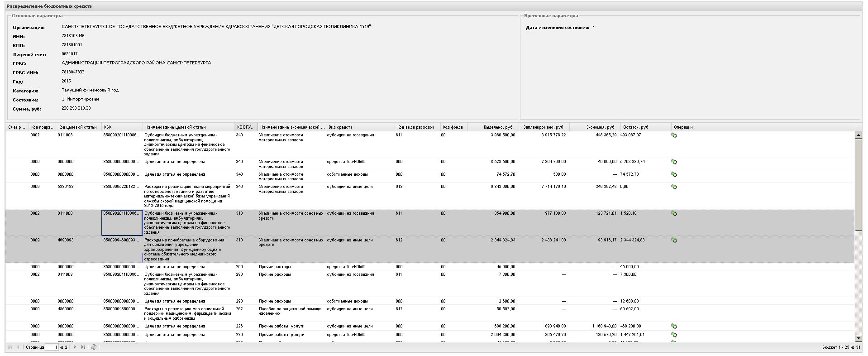Screen dimensions: 868x356
Task: Select savings value '1 168 940,00'
Action: pos(604,326)
